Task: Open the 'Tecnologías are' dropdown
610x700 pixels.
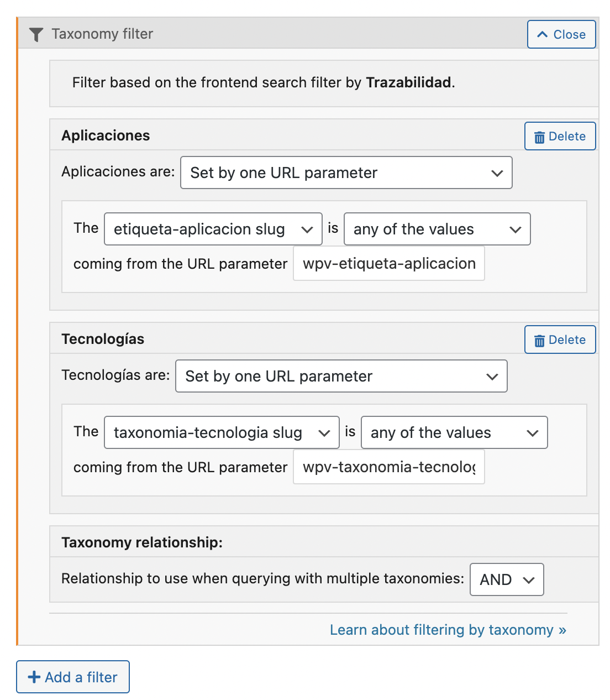Action: click(x=341, y=376)
